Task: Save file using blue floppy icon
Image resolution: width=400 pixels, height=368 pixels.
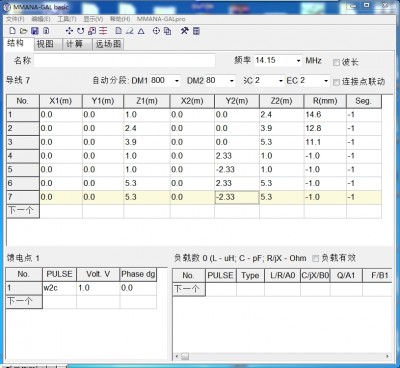Action: pyautogui.click(x=35, y=31)
